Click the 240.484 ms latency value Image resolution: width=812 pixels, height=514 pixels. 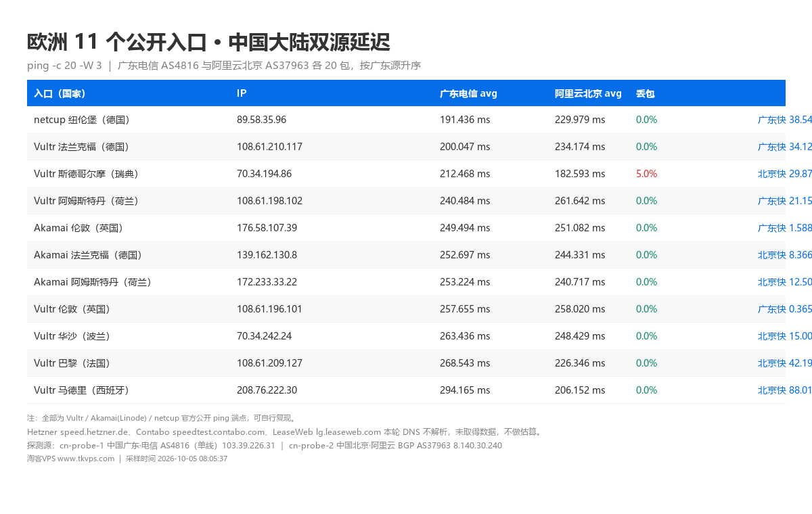click(x=465, y=201)
